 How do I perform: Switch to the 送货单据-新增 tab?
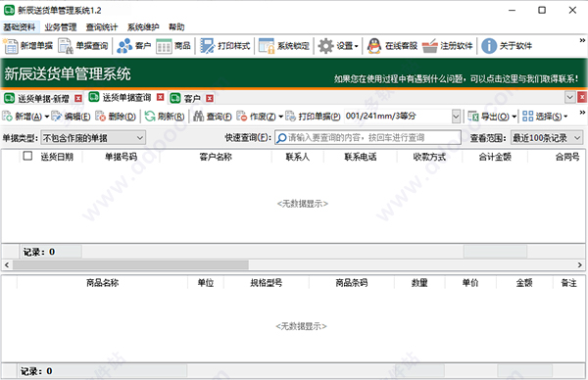point(43,99)
